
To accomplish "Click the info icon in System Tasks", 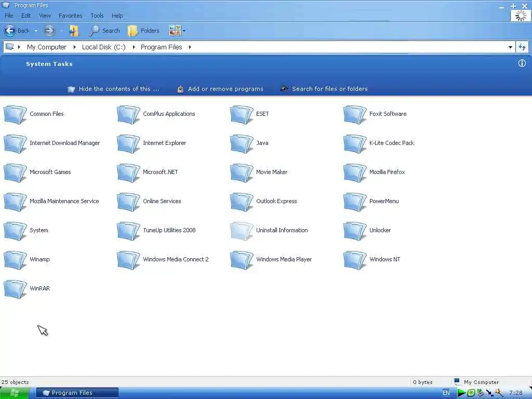I will (x=522, y=63).
